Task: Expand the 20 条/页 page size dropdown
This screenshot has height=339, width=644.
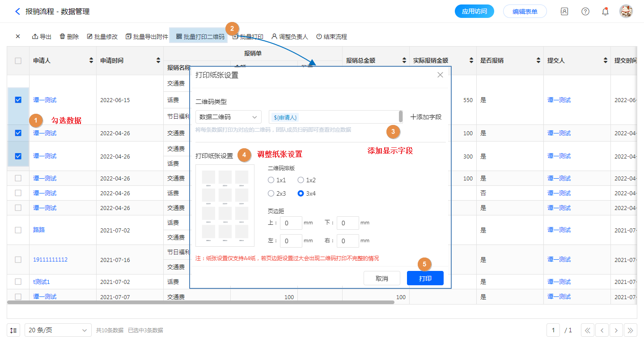Action: coord(58,330)
